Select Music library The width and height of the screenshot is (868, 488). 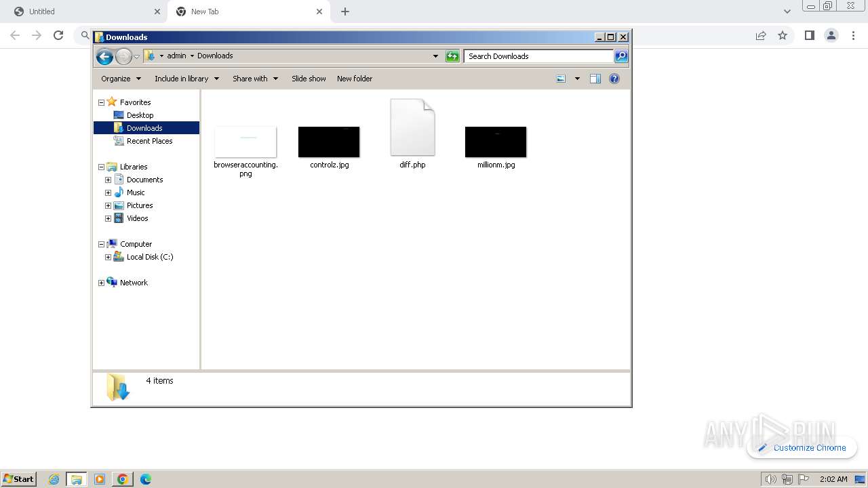click(x=136, y=192)
